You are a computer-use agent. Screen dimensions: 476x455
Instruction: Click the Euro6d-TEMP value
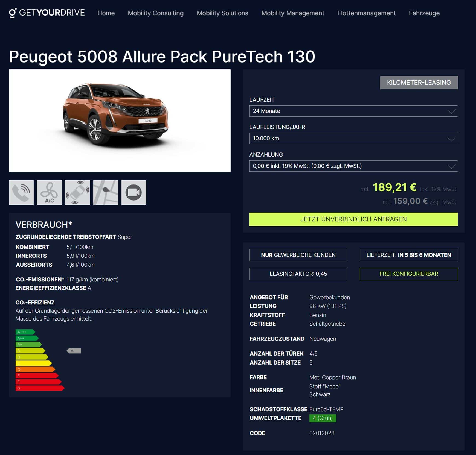[326, 409]
